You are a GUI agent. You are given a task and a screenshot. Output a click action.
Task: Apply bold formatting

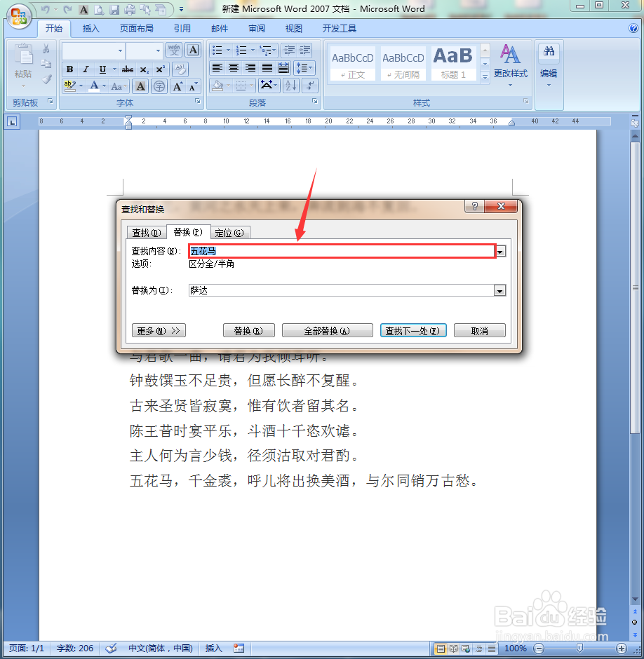pyautogui.click(x=69, y=69)
